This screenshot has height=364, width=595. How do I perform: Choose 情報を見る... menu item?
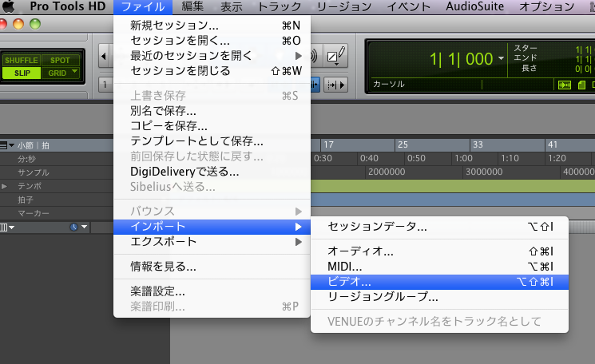pyautogui.click(x=212, y=267)
